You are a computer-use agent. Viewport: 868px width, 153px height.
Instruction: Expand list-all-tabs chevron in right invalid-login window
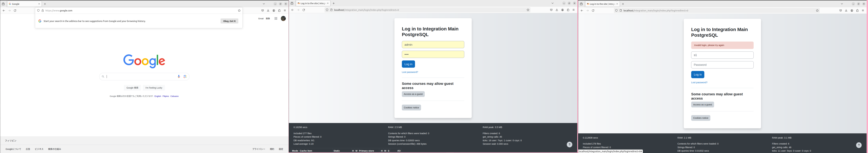click(842, 4)
